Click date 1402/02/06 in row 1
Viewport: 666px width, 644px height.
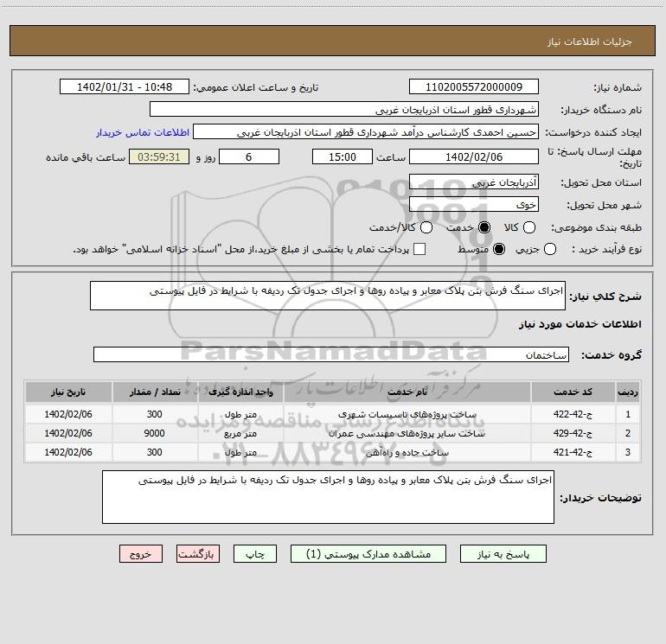(x=68, y=414)
